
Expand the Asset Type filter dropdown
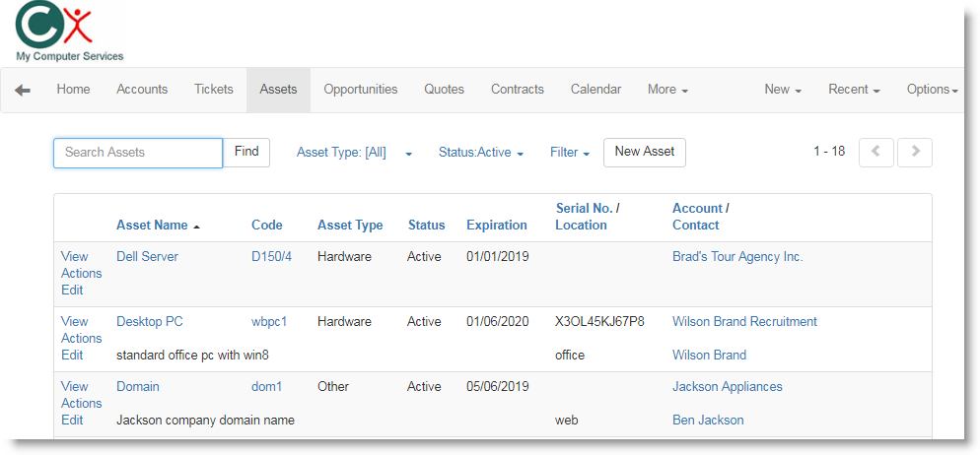click(354, 153)
